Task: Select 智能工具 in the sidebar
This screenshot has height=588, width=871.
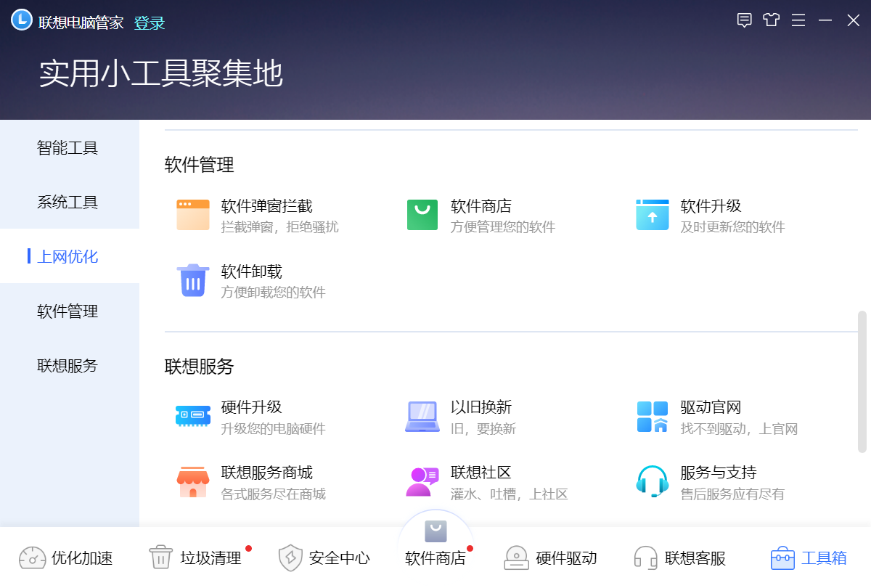Action: pyautogui.click(x=70, y=147)
